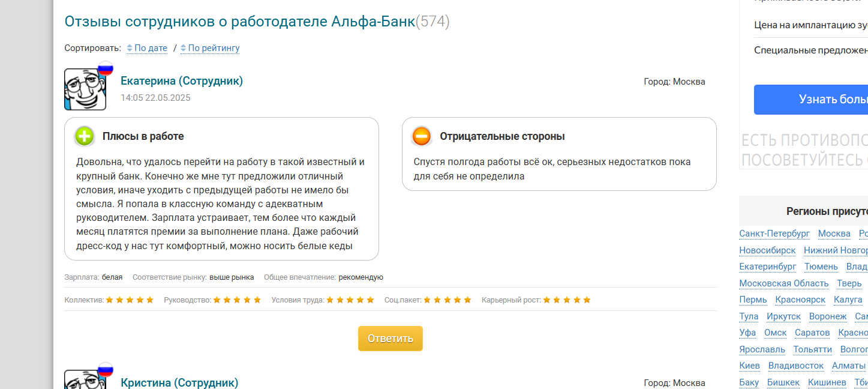Click the Карьерный рост star rating
868x389 pixels.
pos(567,300)
